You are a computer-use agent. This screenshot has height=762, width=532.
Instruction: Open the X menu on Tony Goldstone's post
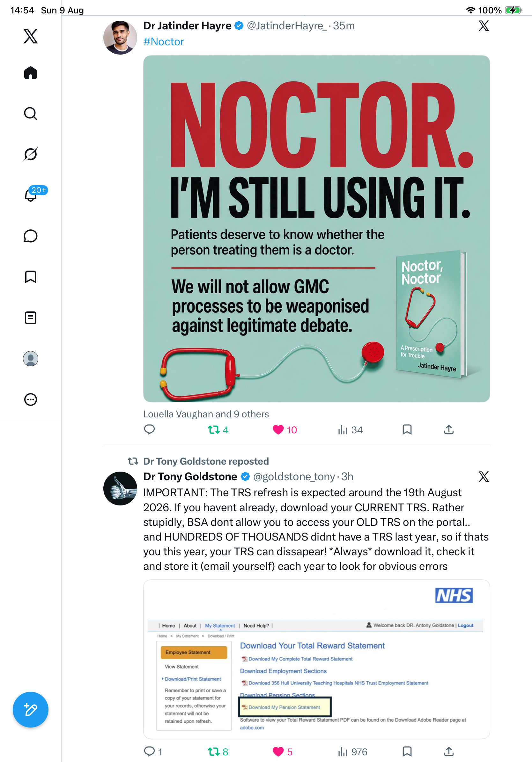[x=484, y=477]
